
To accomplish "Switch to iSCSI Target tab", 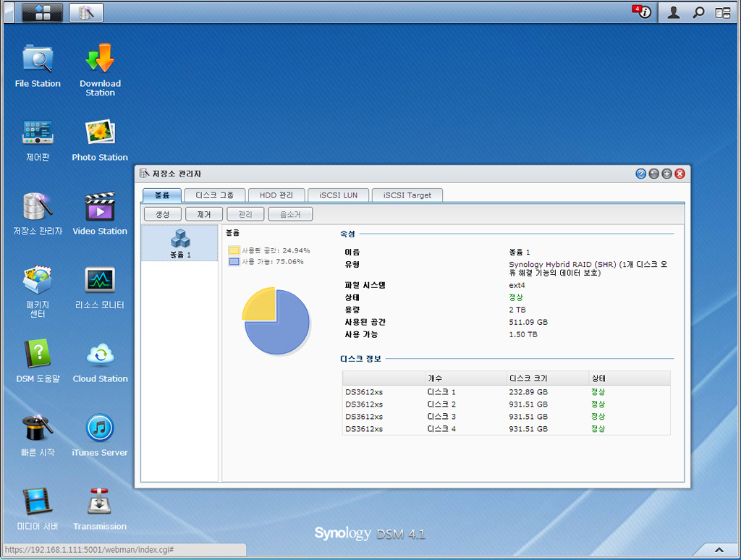I will [x=407, y=195].
